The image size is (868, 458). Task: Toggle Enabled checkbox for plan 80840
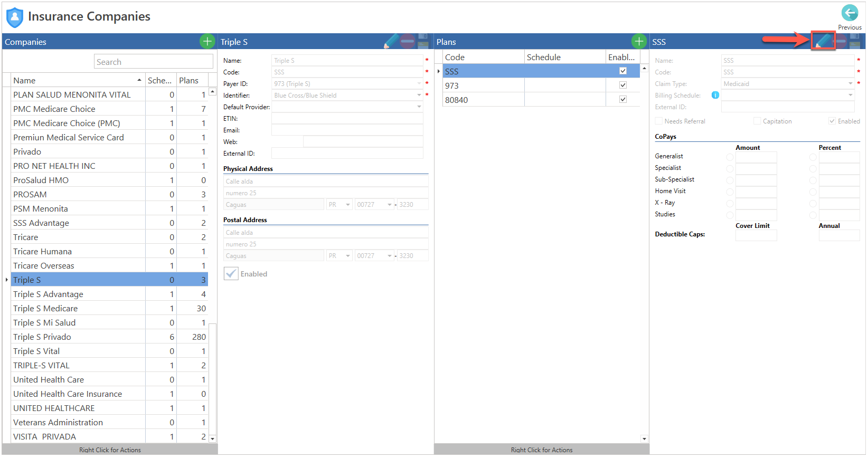point(623,99)
